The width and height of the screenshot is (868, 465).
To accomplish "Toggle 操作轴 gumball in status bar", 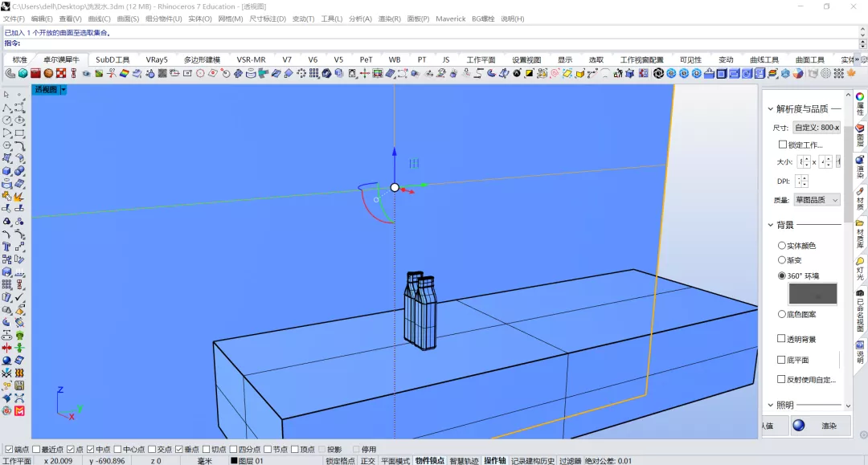I will pos(495,460).
